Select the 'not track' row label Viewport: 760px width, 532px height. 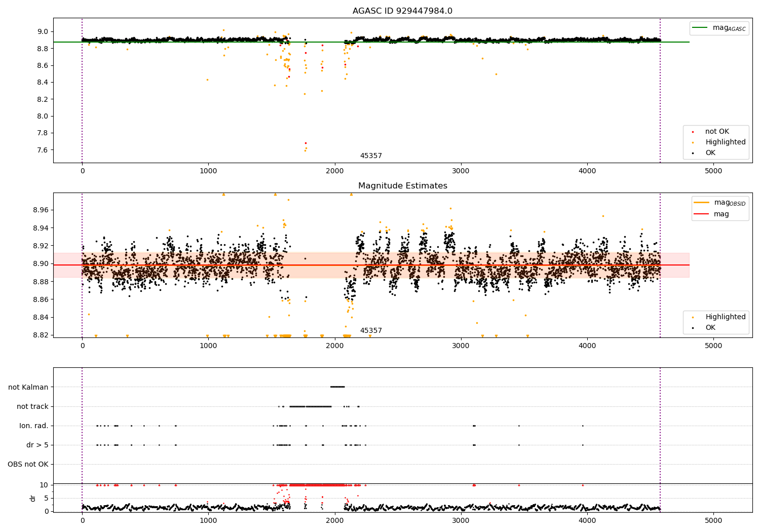click(x=32, y=407)
